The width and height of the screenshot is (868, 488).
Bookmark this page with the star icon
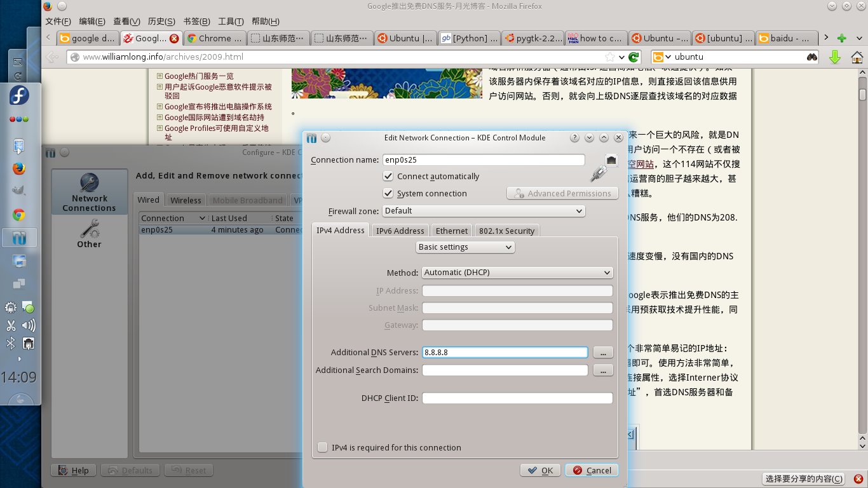(x=610, y=57)
